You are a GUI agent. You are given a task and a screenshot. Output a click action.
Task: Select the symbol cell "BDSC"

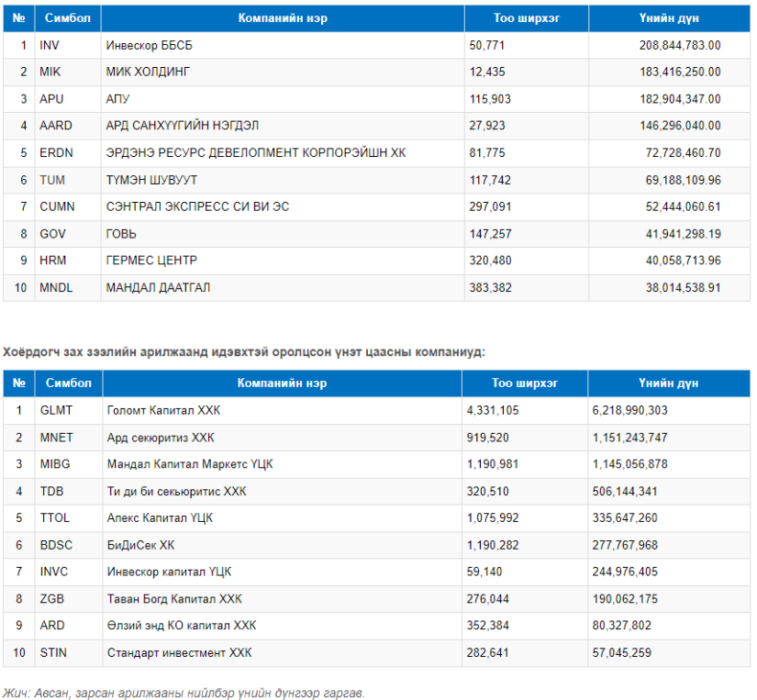click(56, 546)
